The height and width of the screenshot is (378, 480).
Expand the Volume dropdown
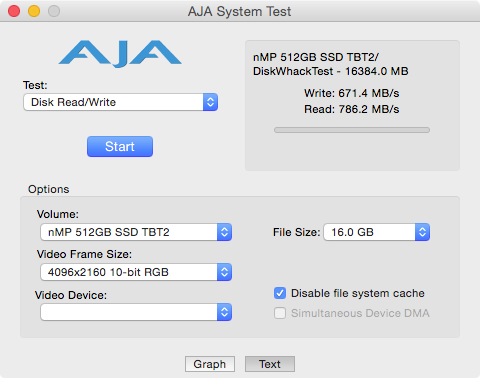(136, 232)
